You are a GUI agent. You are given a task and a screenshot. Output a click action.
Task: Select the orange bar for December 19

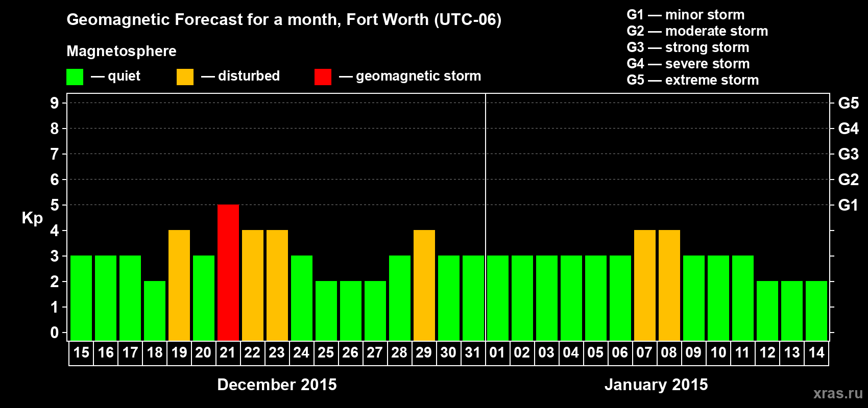tap(179, 285)
